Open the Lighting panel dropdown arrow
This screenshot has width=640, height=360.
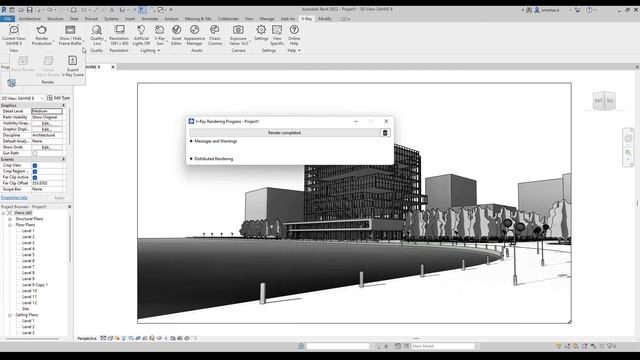pyautogui.click(x=158, y=51)
